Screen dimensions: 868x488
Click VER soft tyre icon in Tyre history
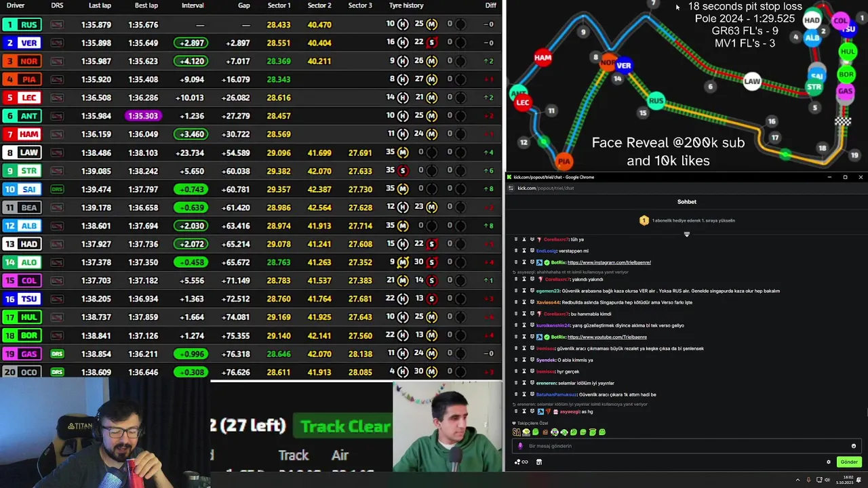coord(431,43)
